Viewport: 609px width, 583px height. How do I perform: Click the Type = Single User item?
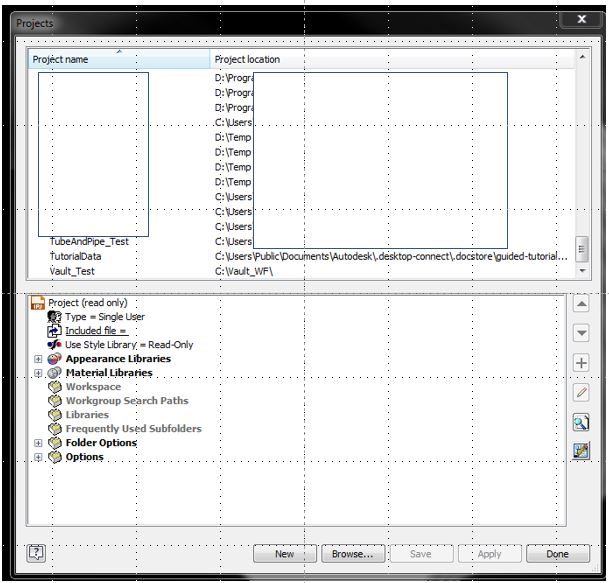(105, 317)
